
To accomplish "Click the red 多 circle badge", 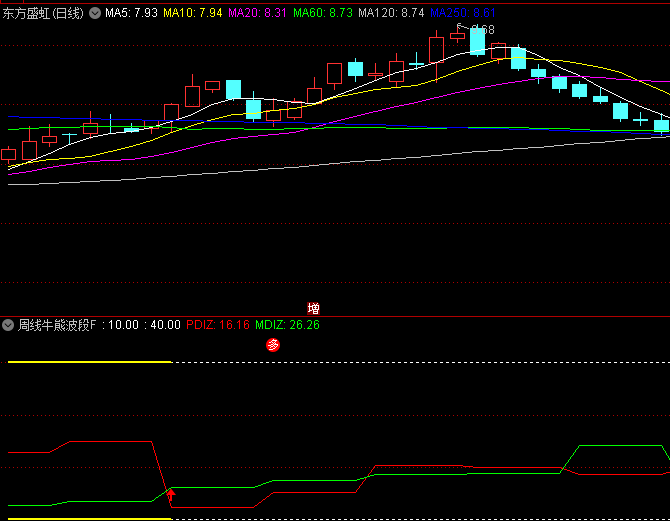I will click(273, 345).
